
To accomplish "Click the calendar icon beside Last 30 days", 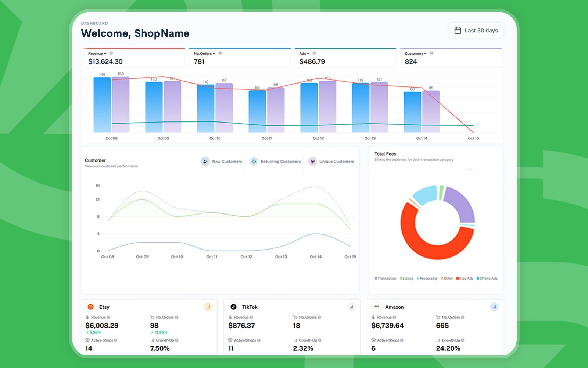I will pyautogui.click(x=458, y=30).
